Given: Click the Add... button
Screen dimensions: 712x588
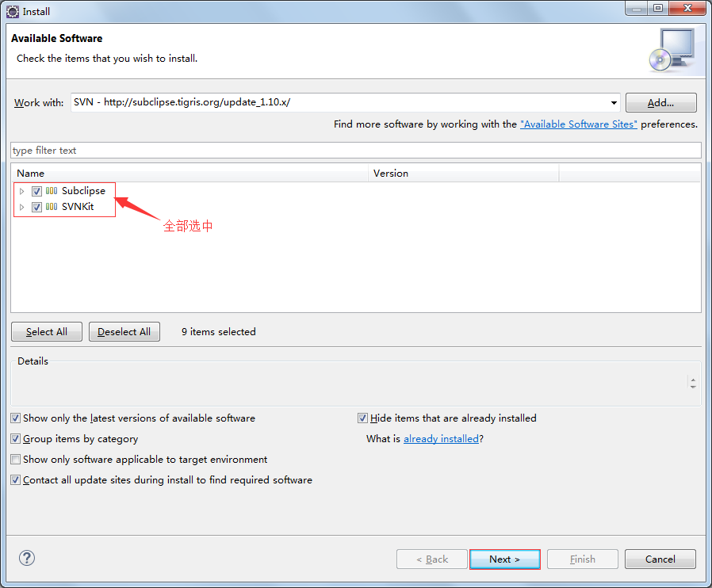Looking at the screenshot, I should [x=660, y=102].
